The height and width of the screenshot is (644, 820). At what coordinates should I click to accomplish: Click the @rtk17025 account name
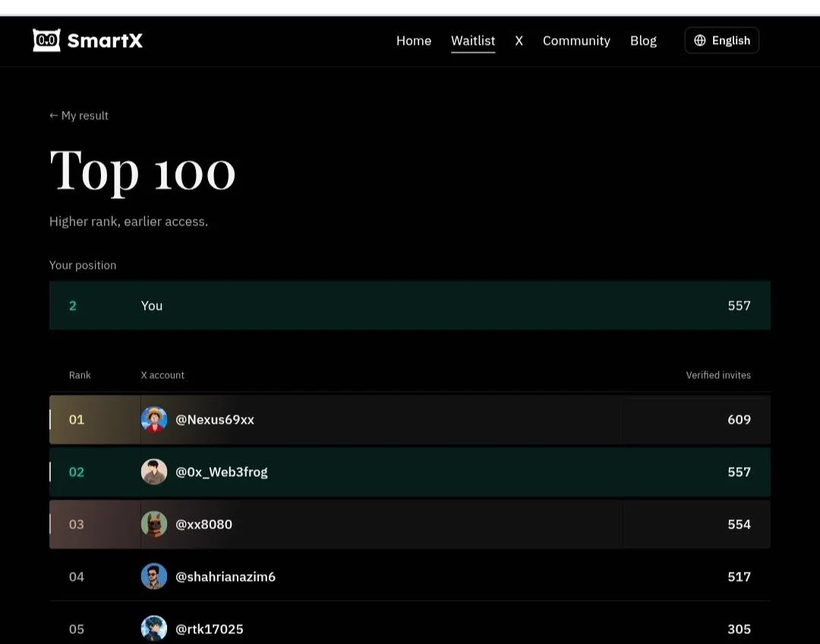point(210,629)
